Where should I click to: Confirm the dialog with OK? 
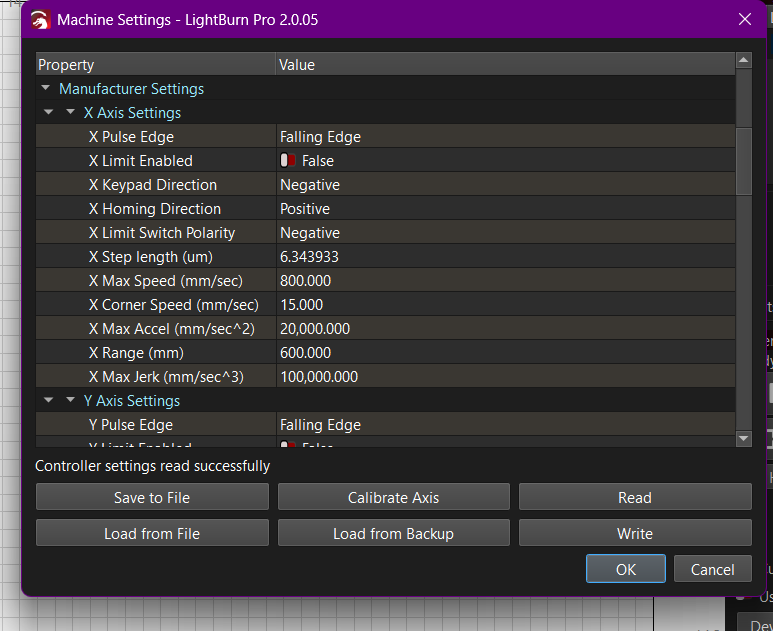tap(625, 569)
